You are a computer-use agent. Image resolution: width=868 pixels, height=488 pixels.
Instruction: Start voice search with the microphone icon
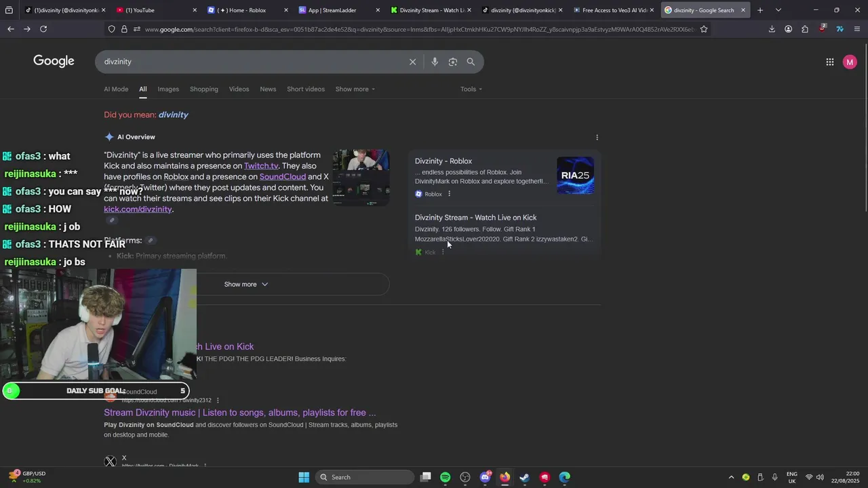point(435,62)
